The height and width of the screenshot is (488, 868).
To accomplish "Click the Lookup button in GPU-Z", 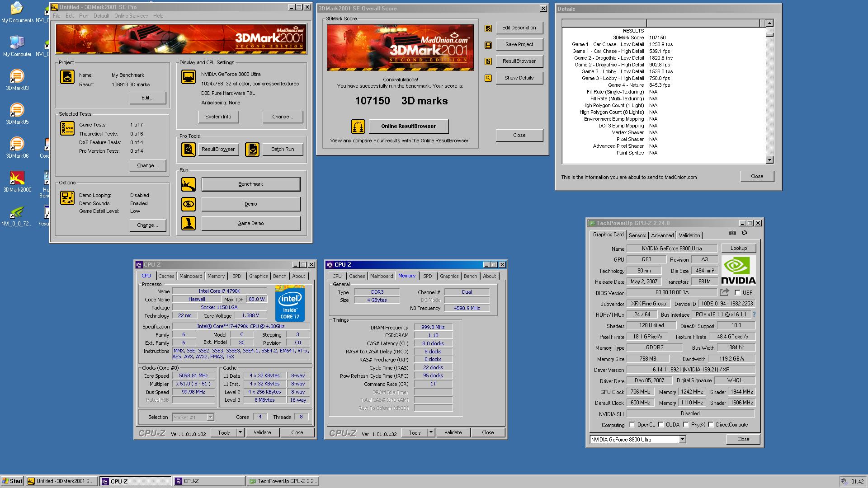I will pos(738,248).
